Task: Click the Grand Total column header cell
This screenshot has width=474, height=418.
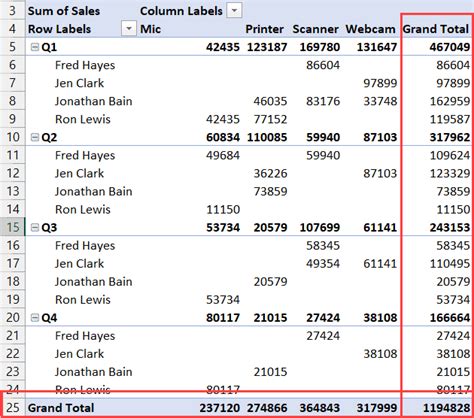Action: pyautogui.click(x=436, y=29)
